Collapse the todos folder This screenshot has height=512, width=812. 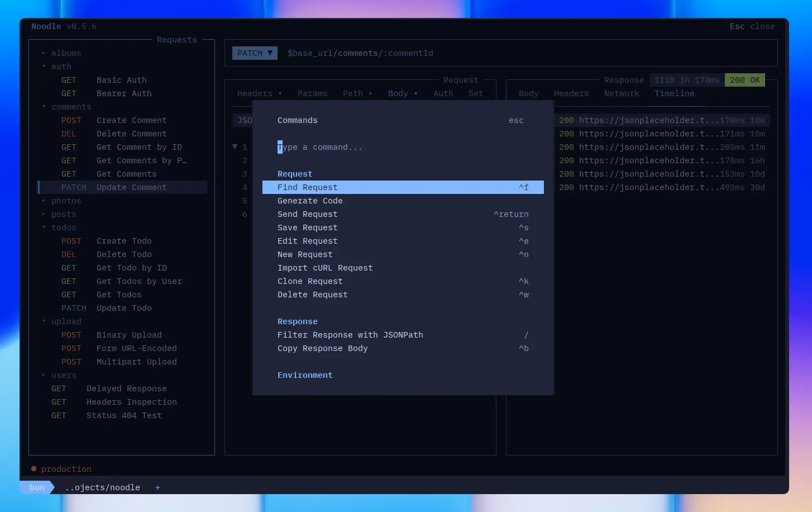(59, 227)
